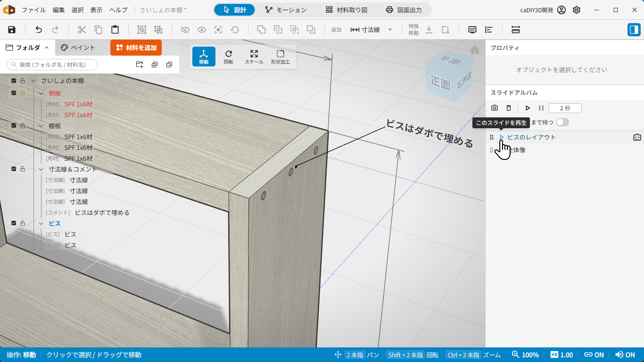Toggle the wait switch in slide album

(x=562, y=122)
